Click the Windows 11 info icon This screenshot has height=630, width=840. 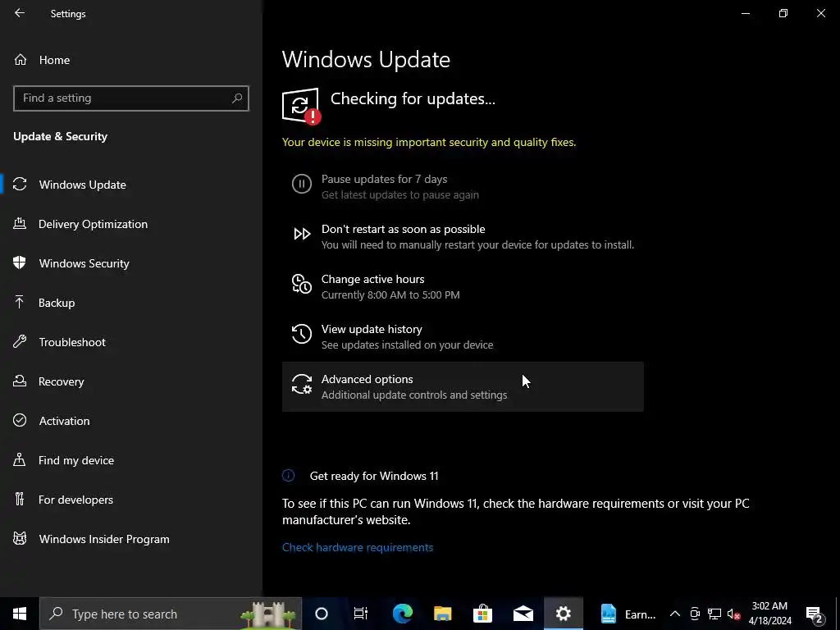tap(288, 475)
